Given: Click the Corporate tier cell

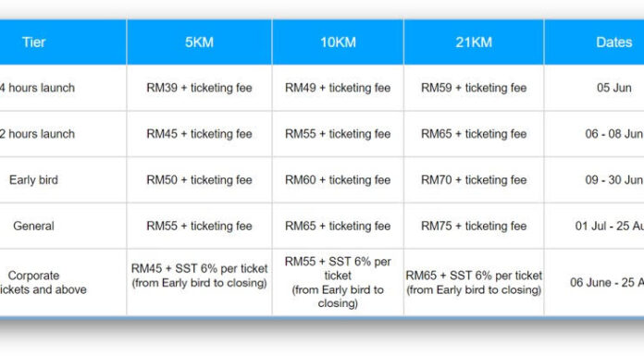Looking at the screenshot, I should pos(63,283).
